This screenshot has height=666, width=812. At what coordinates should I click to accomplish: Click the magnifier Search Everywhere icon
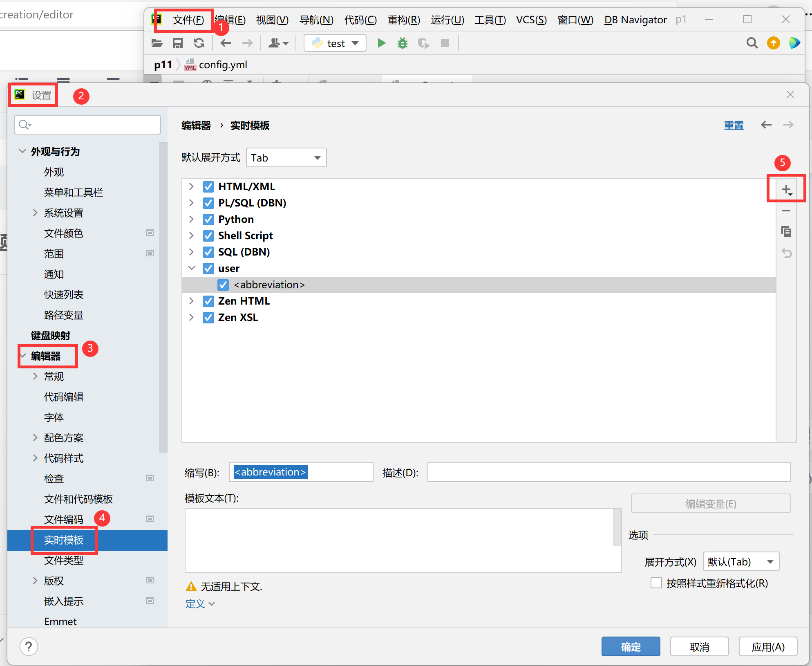pyautogui.click(x=752, y=43)
